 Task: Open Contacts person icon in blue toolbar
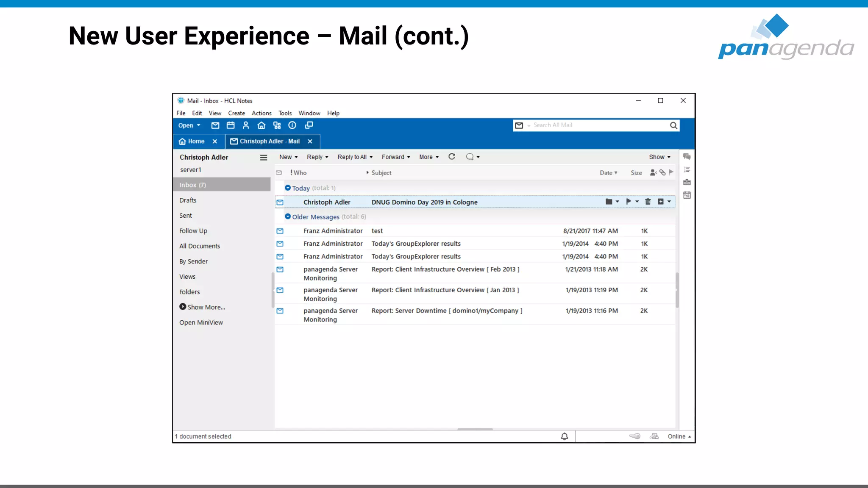[x=246, y=125]
